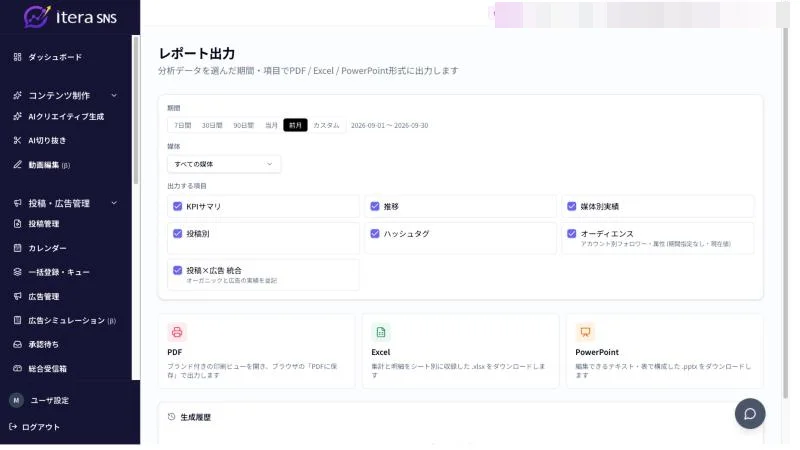Open the すべての媒体 media dropdown
This screenshot has width=800, height=450.
pos(224,164)
